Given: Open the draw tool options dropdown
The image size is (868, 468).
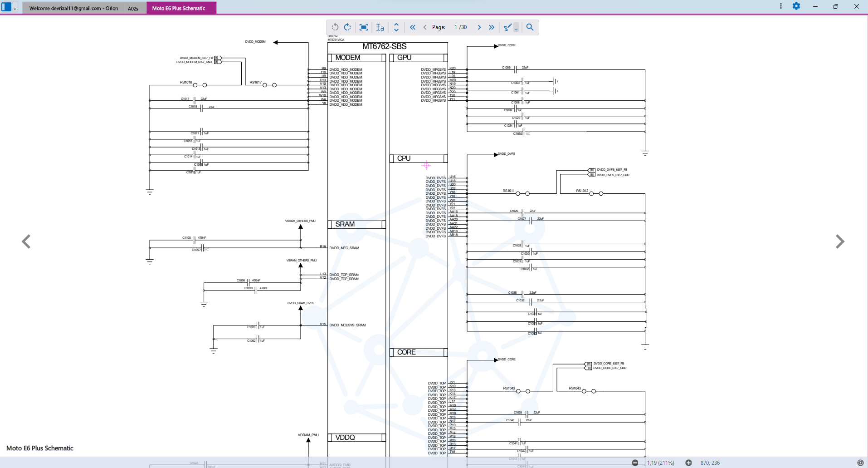Looking at the screenshot, I should click(516, 29).
